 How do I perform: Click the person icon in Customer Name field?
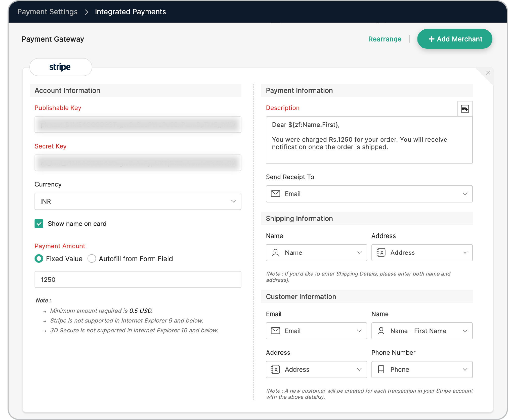click(381, 331)
